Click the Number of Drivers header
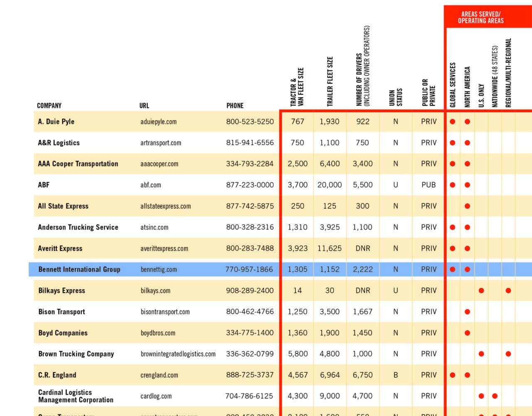This screenshot has height=416, width=532. [363, 66]
